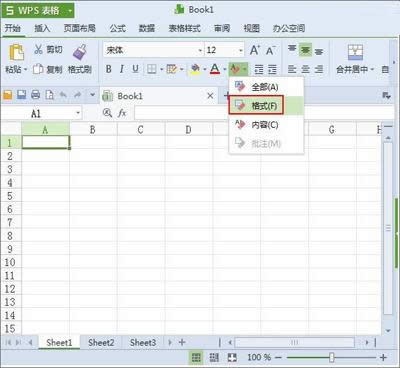Click the zoom slider handle
The width and height of the screenshot is (400, 368).
coord(331,358)
